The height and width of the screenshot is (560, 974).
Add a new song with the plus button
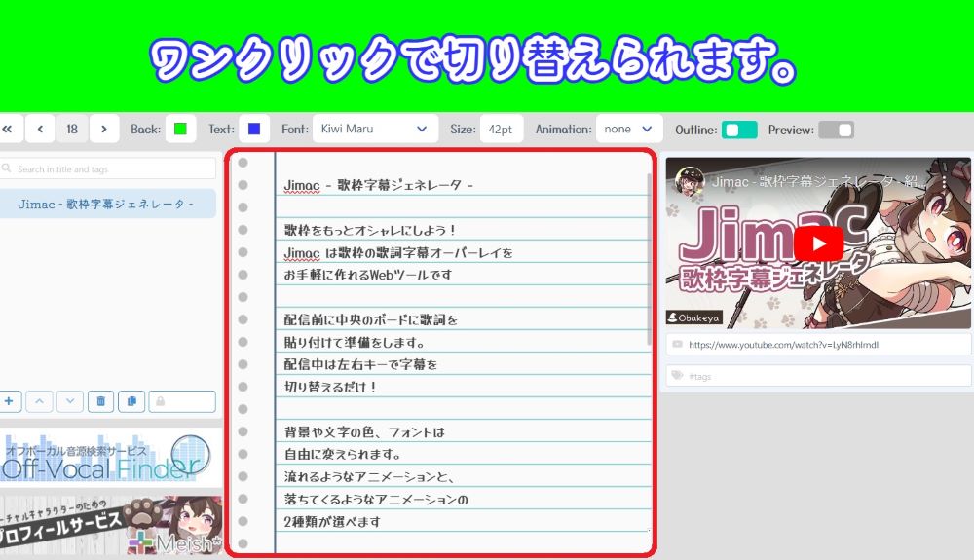click(10, 401)
